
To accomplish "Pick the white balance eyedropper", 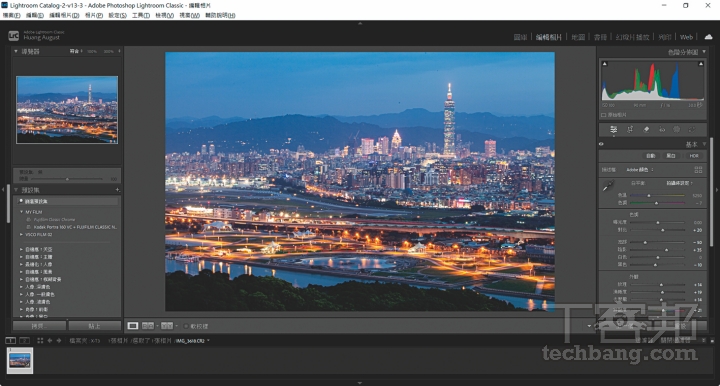I will (x=608, y=186).
